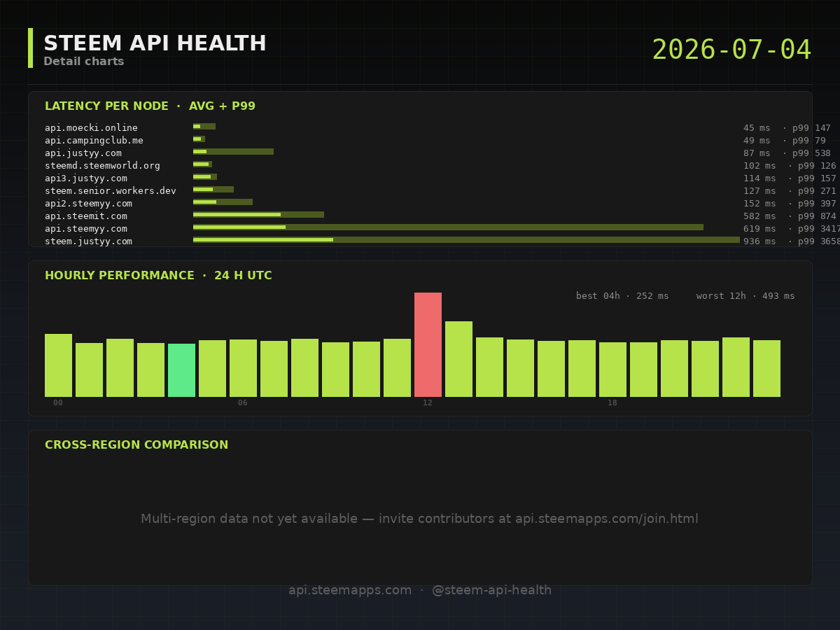Select node api.campingclub.me
Viewport: 840px width, 630px height.
click(94, 141)
